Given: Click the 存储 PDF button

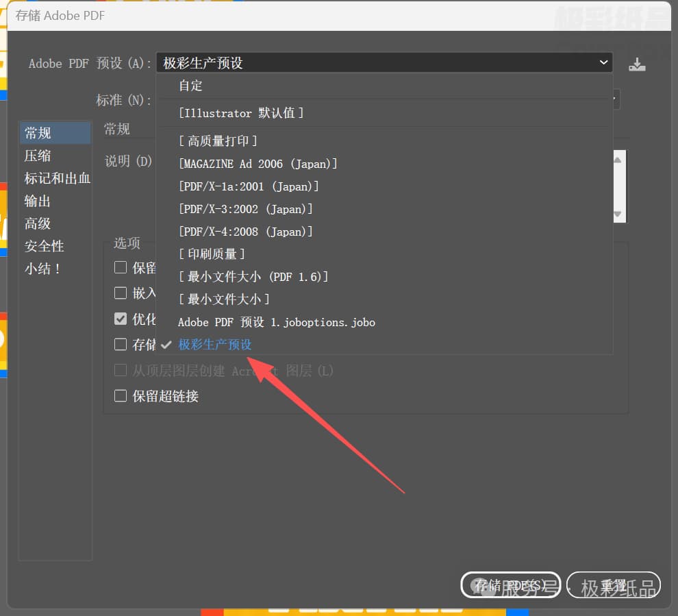Looking at the screenshot, I should coord(510,585).
